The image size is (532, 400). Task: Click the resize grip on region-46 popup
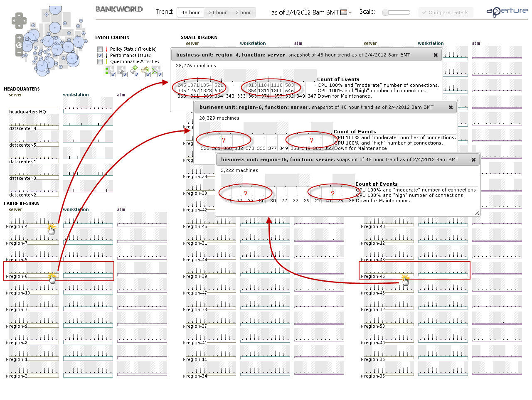(477, 213)
